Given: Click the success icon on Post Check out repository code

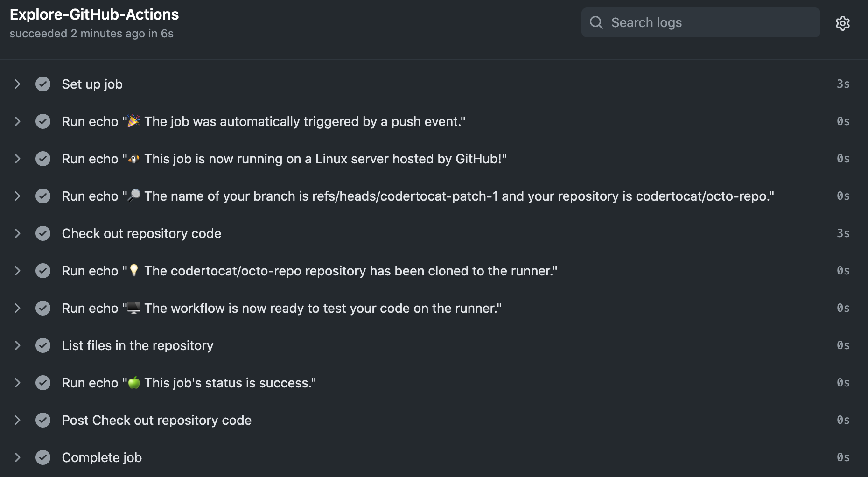Looking at the screenshot, I should (x=43, y=420).
